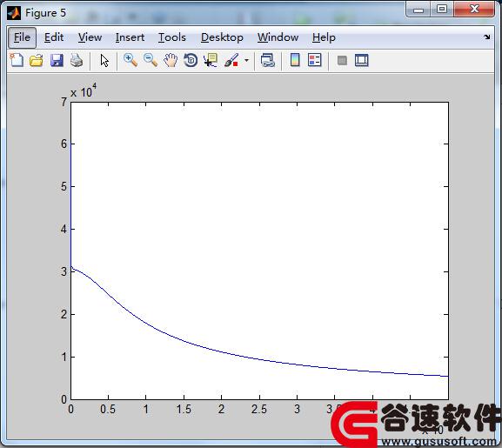The image size is (502, 448).
Task: Click the New Figure icon
Action: point(17,60)
